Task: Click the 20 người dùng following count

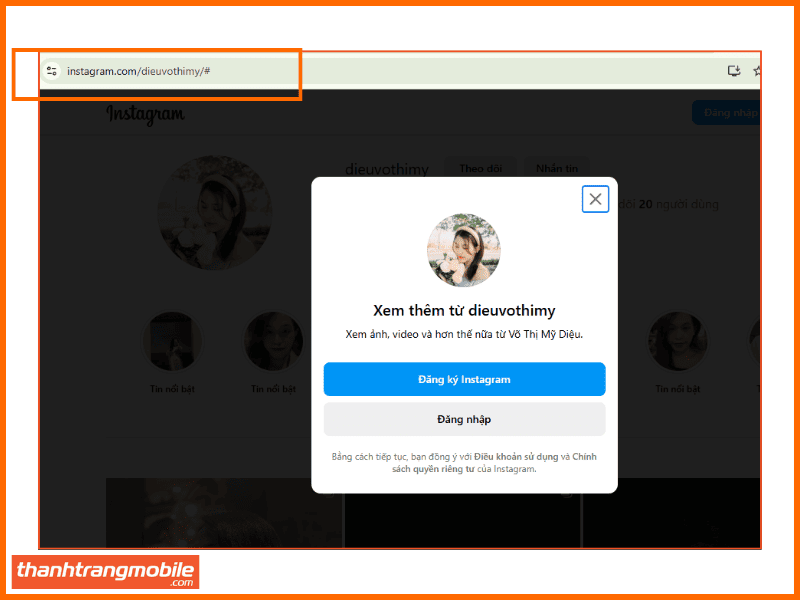Action: pyautogui.click(x=679, y=204)
